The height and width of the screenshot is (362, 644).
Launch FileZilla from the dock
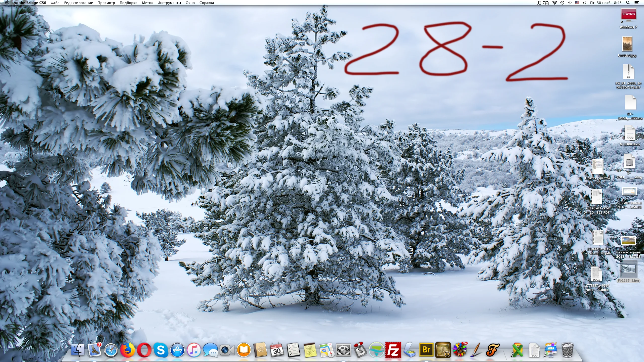click(x=393, y=350)
